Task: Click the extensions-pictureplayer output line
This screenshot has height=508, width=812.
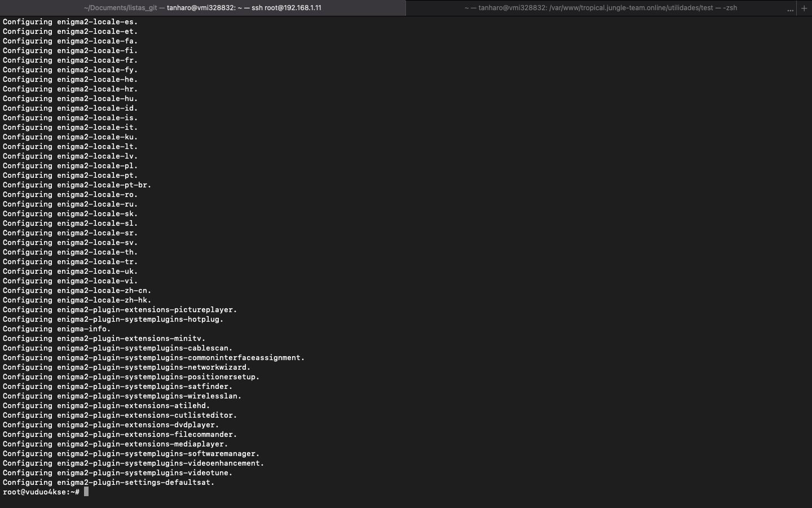Action: (120, 310)
